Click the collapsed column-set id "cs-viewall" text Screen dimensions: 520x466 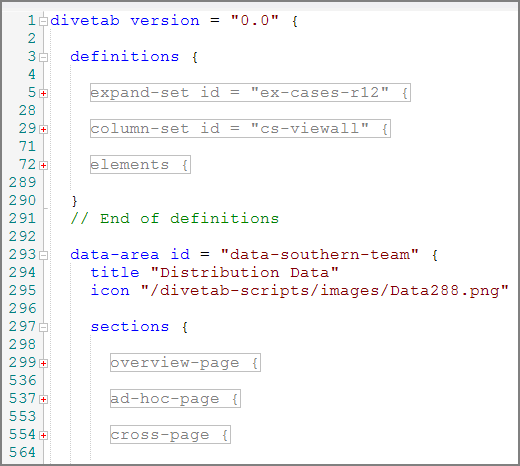click(x=240, y=129)
